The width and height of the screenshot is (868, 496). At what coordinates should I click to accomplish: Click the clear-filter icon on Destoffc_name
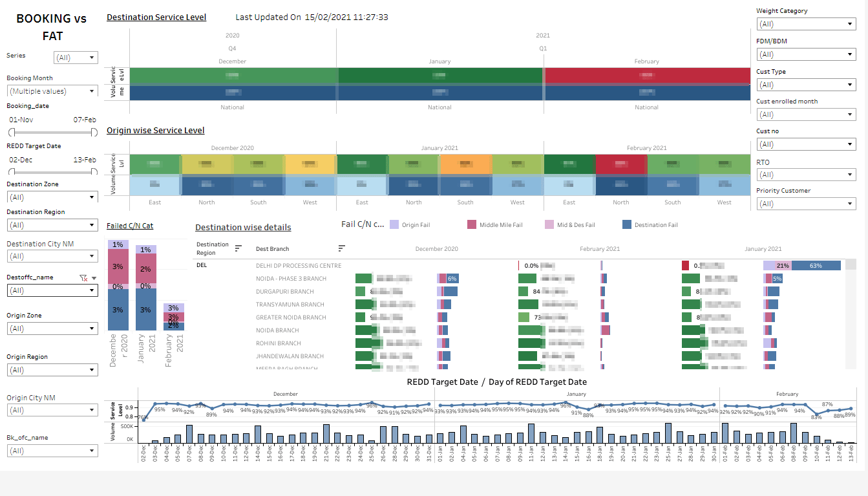pyautogui.click(x=83, y=278)
